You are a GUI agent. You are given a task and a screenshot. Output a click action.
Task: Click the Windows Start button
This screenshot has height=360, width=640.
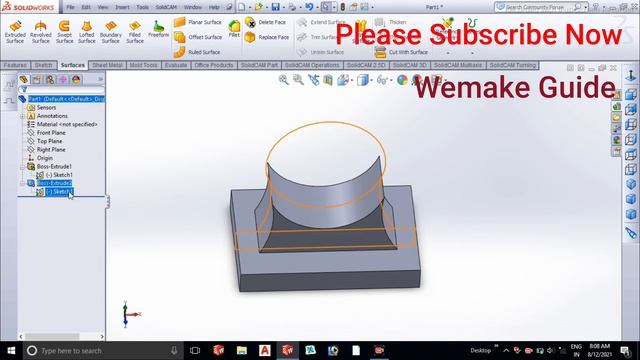[x=11, y=351]
